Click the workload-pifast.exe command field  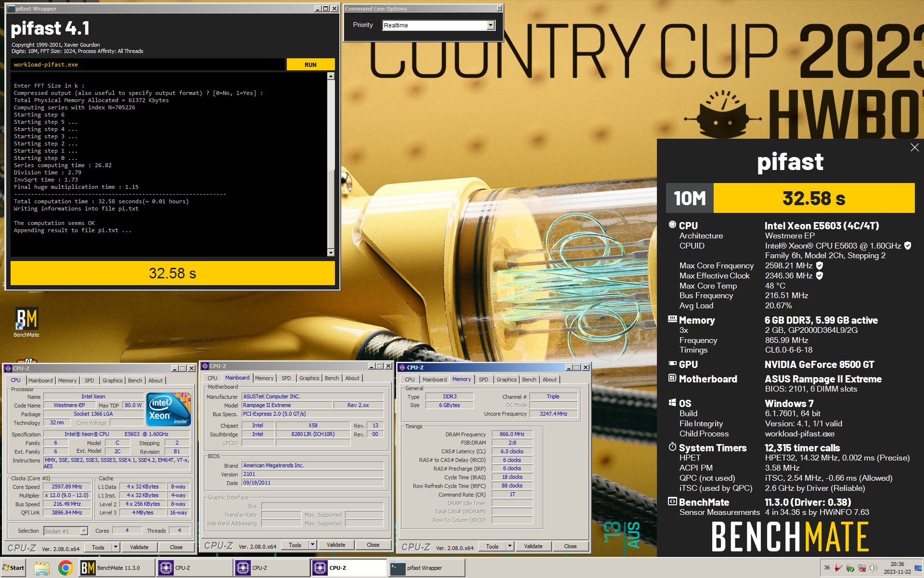point(148,65)
